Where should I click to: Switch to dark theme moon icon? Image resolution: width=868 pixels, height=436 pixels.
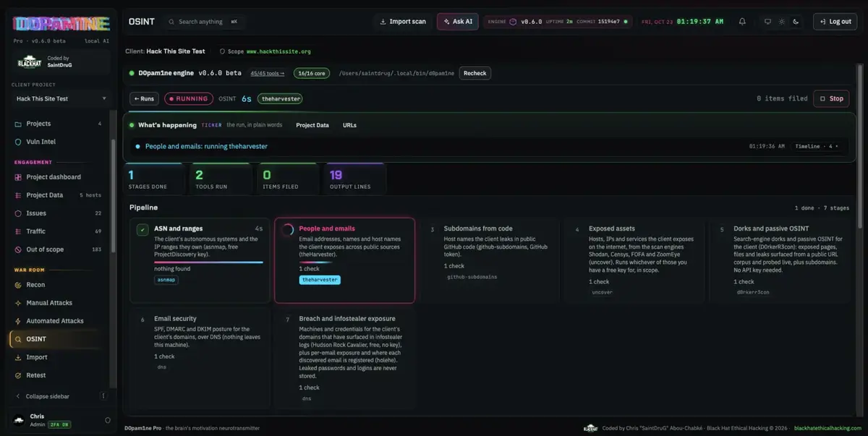[796, 22]
